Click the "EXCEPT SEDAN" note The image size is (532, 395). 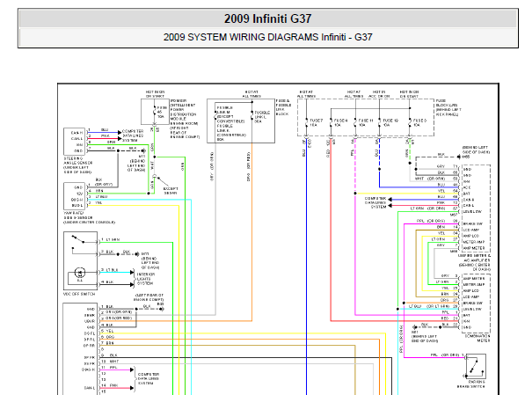[x=171, y=190]
